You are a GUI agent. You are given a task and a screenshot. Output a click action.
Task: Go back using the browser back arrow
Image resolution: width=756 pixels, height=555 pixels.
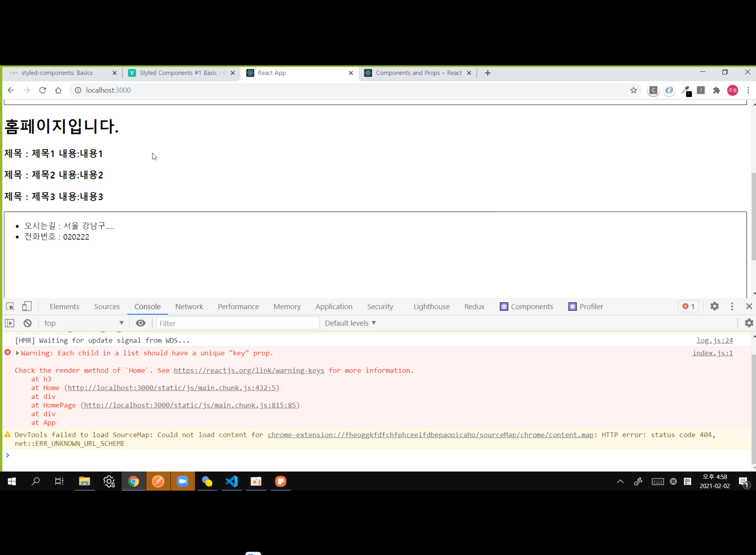[11, 90]
